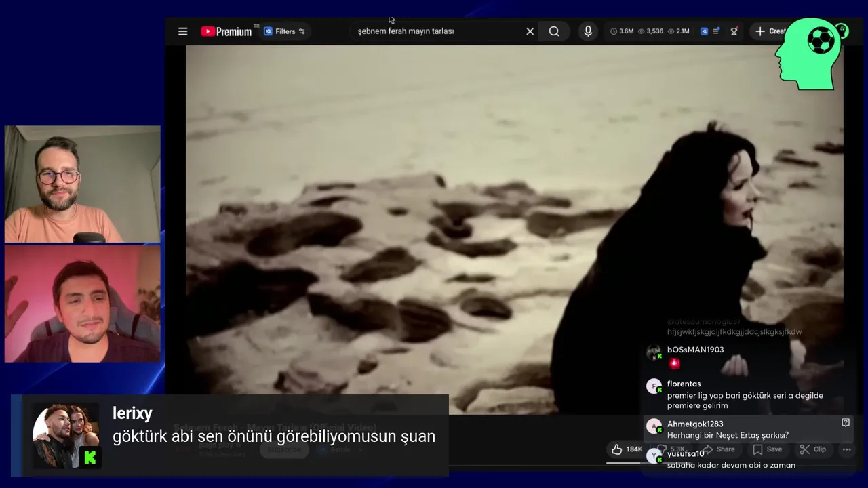Like the video with 184K thumbs-up
This screenshot has height=488, width=868.
(x=626, y=449)
